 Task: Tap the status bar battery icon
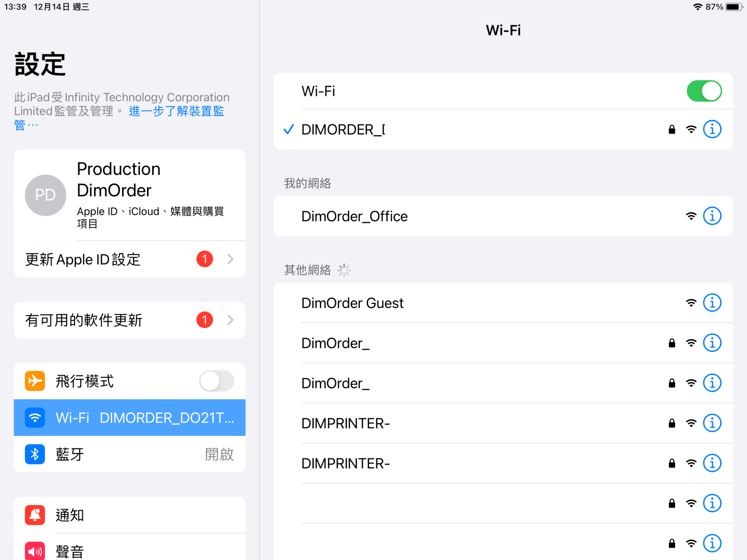coord(734,7)
